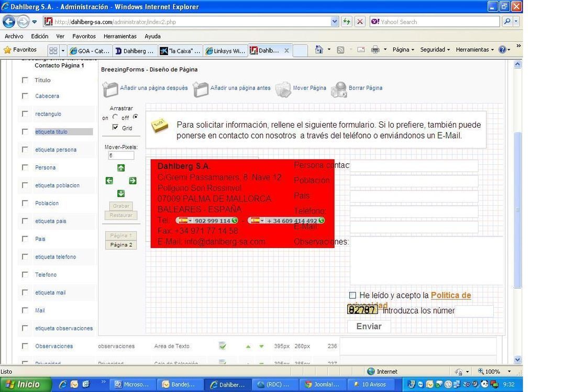Image resolution: width=576 pixels, height=392 pixels.
Task: Switch to the Linksys Wi... tab
Action: click(225, 51)
